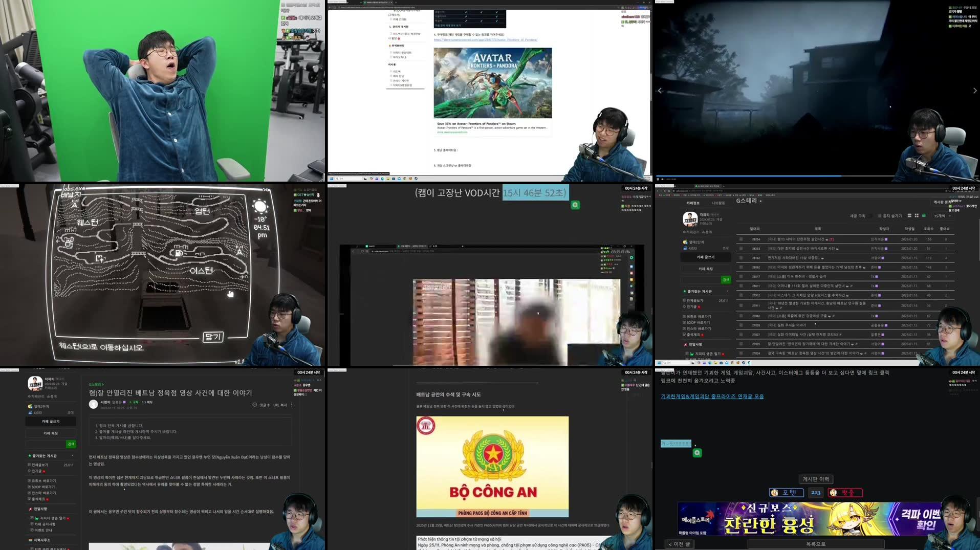Image resolution: width=980 pixels, height=550 pixels.
Task: Toggle 새글 구독 on the G스테리 board
Action: (x=869, y=215)
